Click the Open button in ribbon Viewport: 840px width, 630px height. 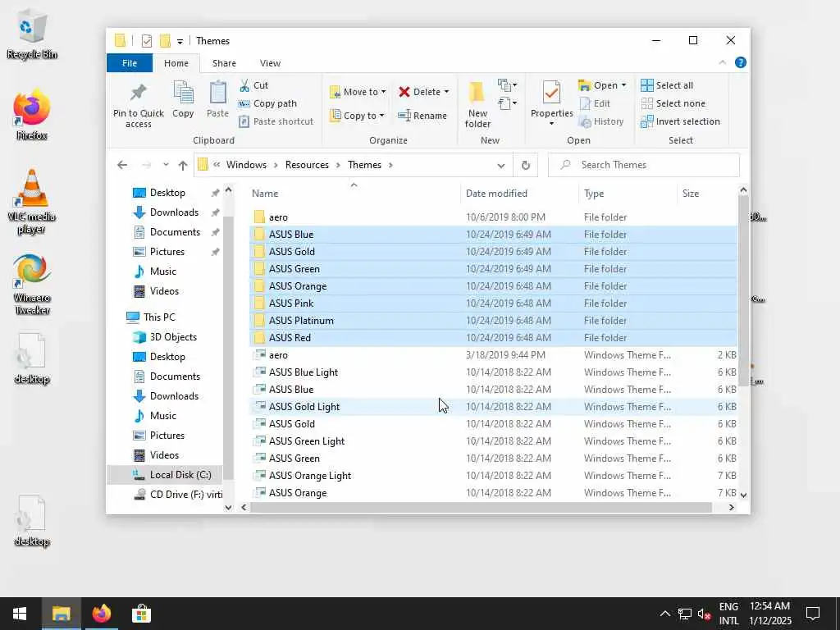pyautogui.click(x=598, y=85)
